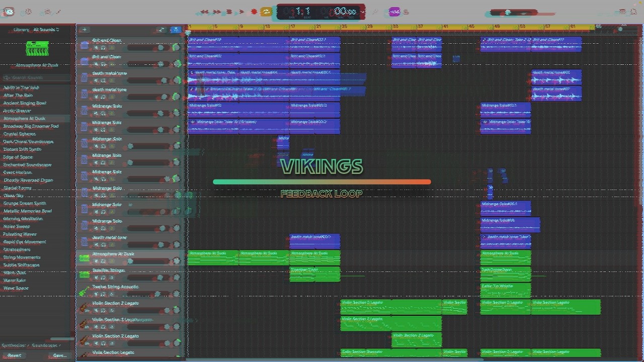The width and height of the screenshot is (644, 362).
Task: Click record-enable button on Satellite Strings track
Action: pyautogui.click(x=111, y=278)
